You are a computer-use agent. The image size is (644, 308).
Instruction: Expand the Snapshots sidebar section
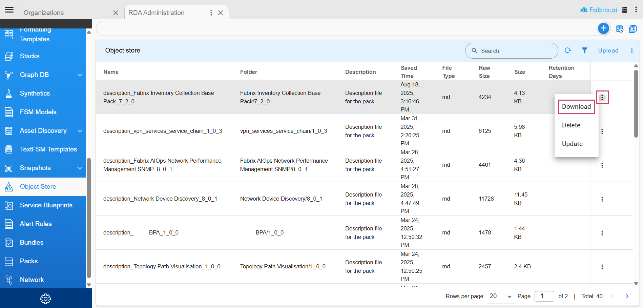point(80,168)
